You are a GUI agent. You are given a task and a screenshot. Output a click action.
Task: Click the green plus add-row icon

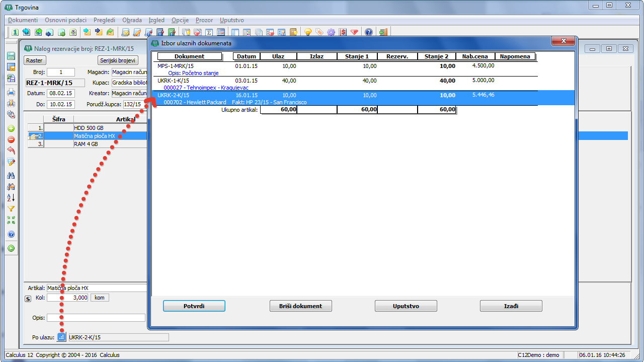(11, 128)
